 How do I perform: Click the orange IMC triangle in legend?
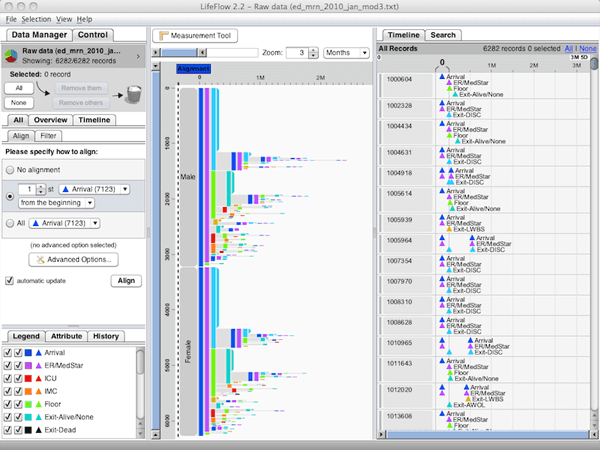pos(39,391)
